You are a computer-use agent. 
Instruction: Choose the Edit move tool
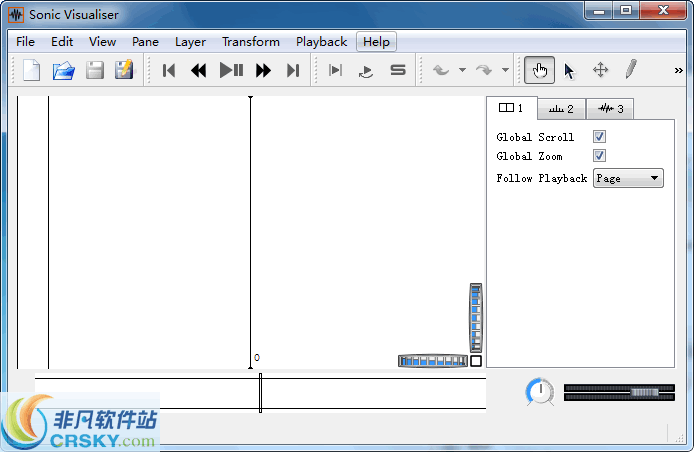(600, 70)
